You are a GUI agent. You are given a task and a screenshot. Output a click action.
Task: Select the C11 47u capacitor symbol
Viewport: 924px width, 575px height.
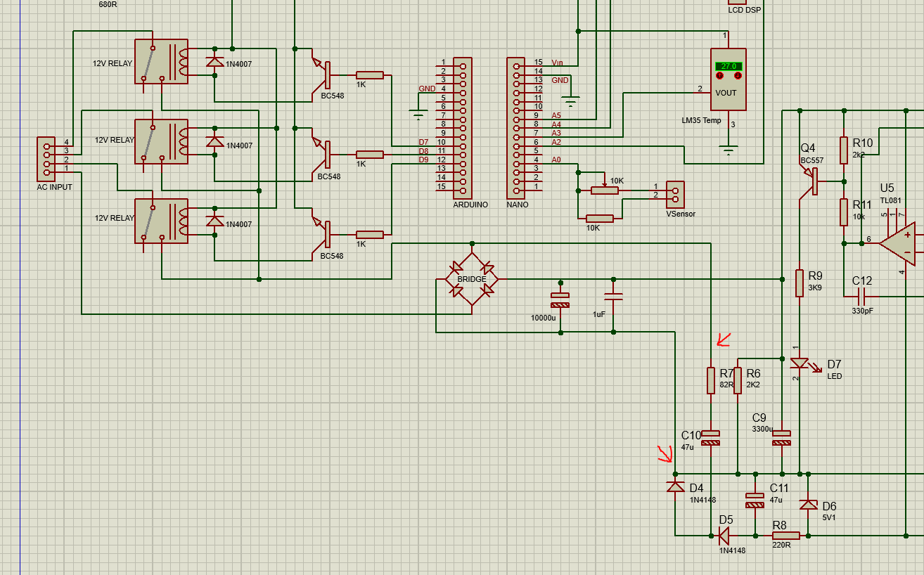[x=755, y=500]
